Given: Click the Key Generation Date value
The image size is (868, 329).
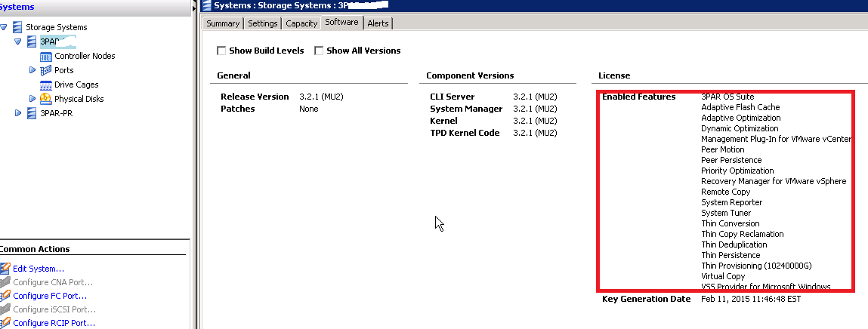Looking at the screenshot, I should tap(751, 299).
